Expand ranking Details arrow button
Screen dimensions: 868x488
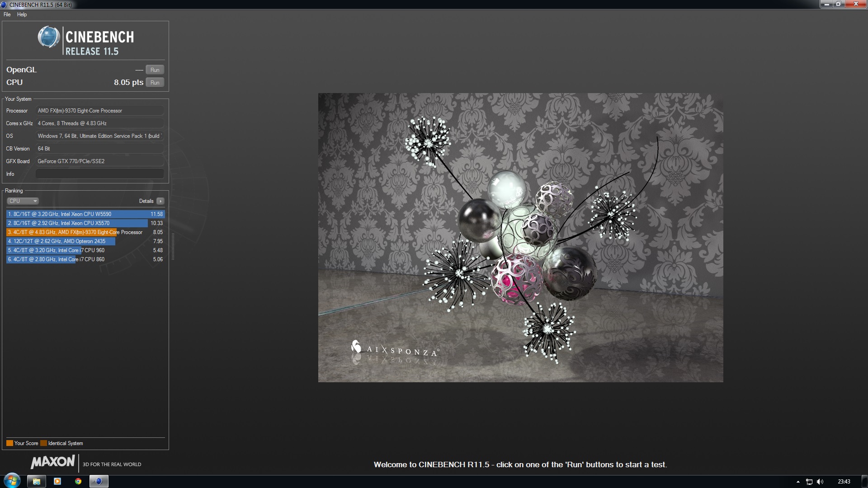click(160, 201)
